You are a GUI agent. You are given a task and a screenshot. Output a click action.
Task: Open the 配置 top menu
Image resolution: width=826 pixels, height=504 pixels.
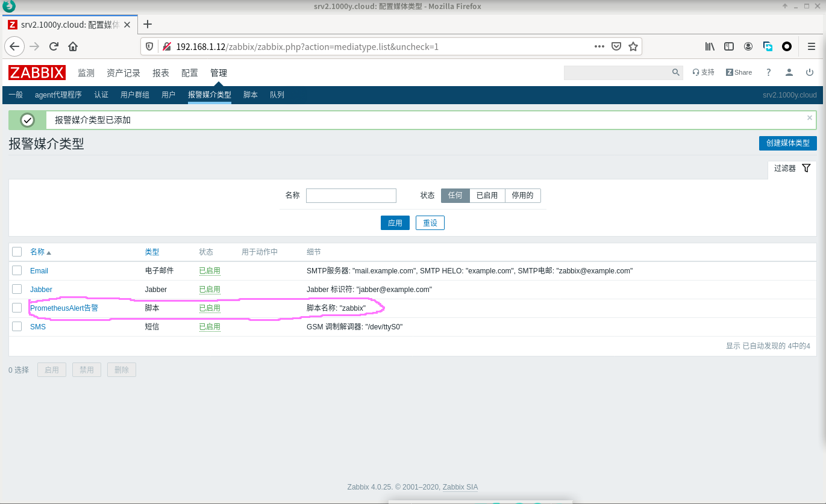pos(189,73)
